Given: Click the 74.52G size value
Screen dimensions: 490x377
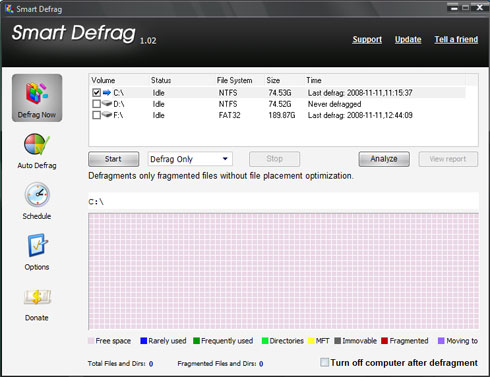Looking at the screenshot, I should tap(280, 104).
